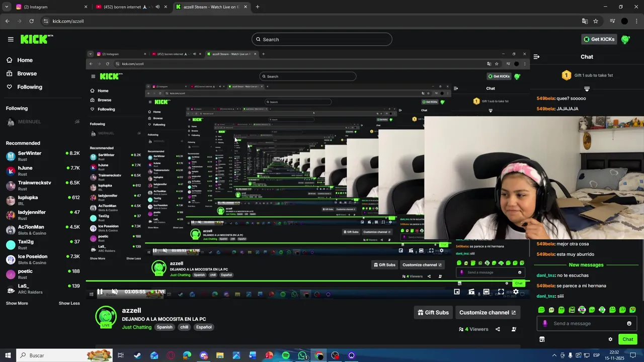
Task: Click the Windows taskbar search box
Action: (65, 355)
